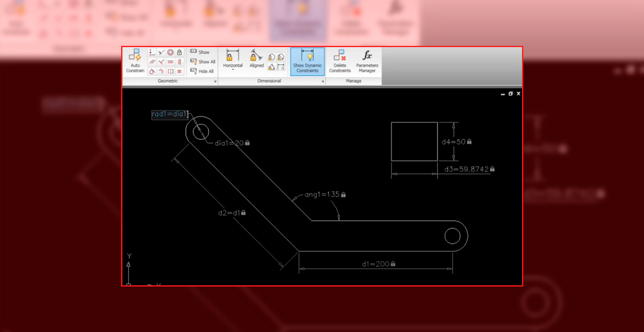Apply the Tangent constraint
The height and width of the screenshot is (332, 644).
(152, 72)
